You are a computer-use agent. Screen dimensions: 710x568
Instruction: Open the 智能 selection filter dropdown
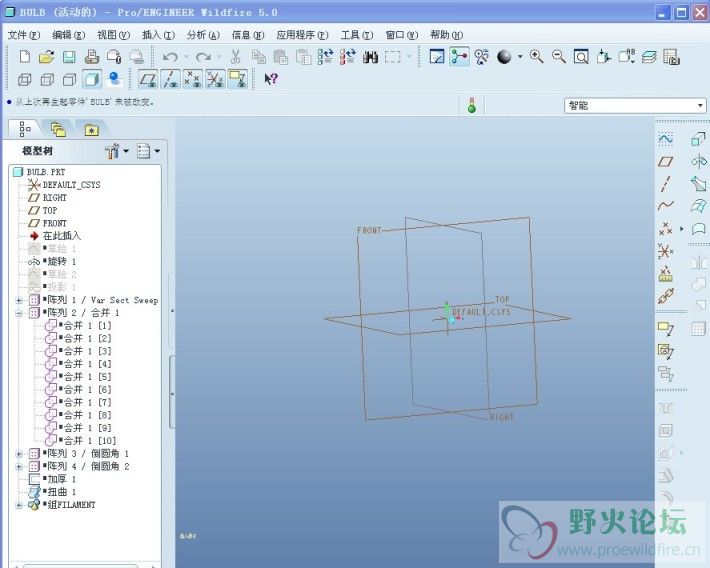coord(635,106)
